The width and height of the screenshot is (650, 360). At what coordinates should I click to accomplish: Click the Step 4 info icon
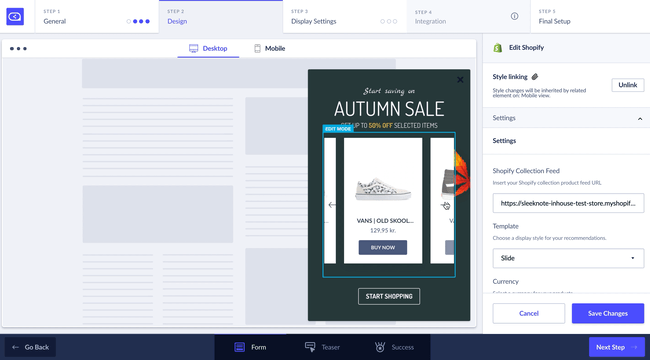(514, 16)
